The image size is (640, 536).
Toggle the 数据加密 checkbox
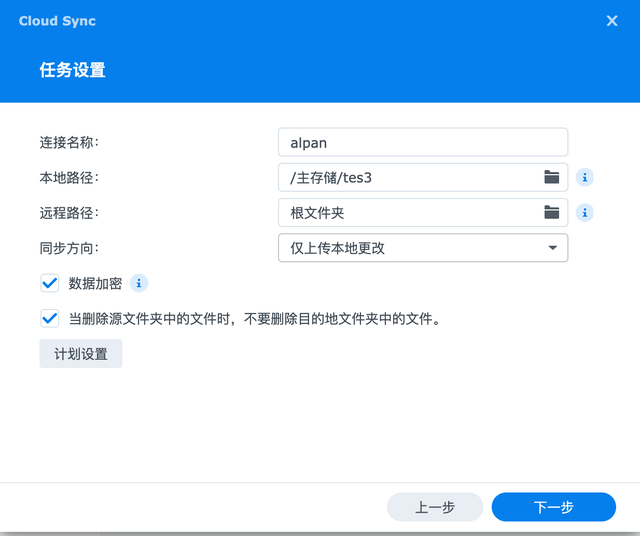50,283
